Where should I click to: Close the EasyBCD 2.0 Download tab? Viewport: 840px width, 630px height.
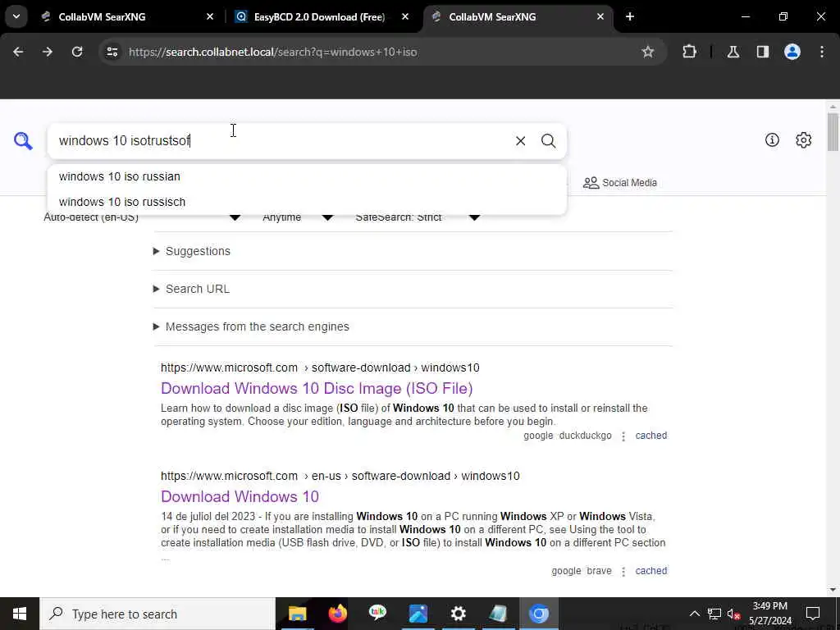(405, 16)
